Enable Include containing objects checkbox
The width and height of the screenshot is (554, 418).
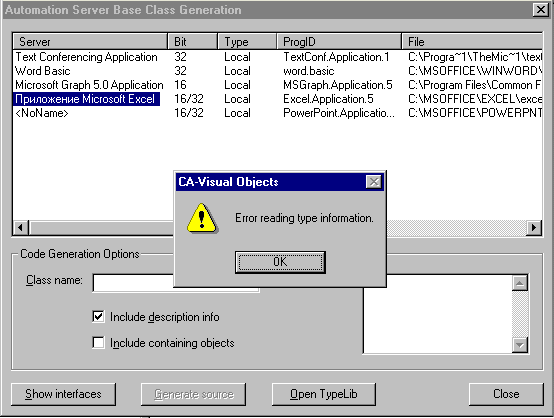98,343
